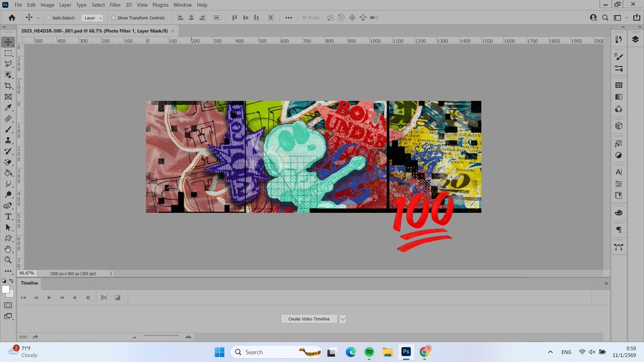Open the Auto-Select Layer dropdown
Screen dimensions: 644x362
[x=92, y=18]
